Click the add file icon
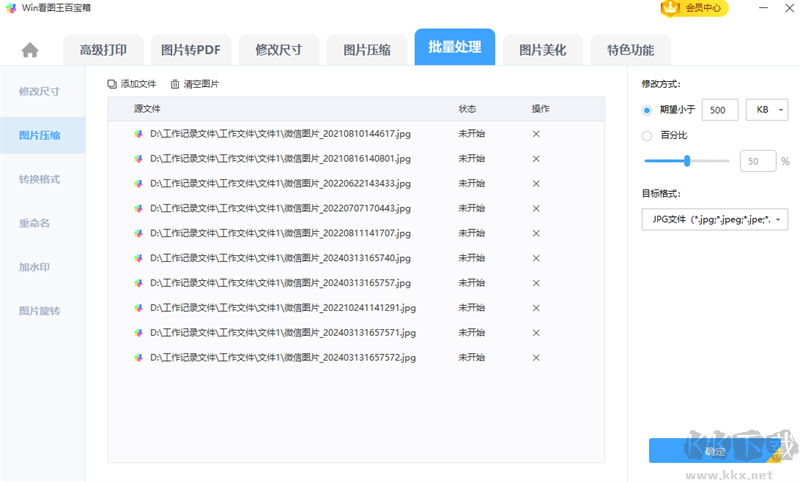The width and height of the screenshot is (800, 482). click(x=112, y=84)
